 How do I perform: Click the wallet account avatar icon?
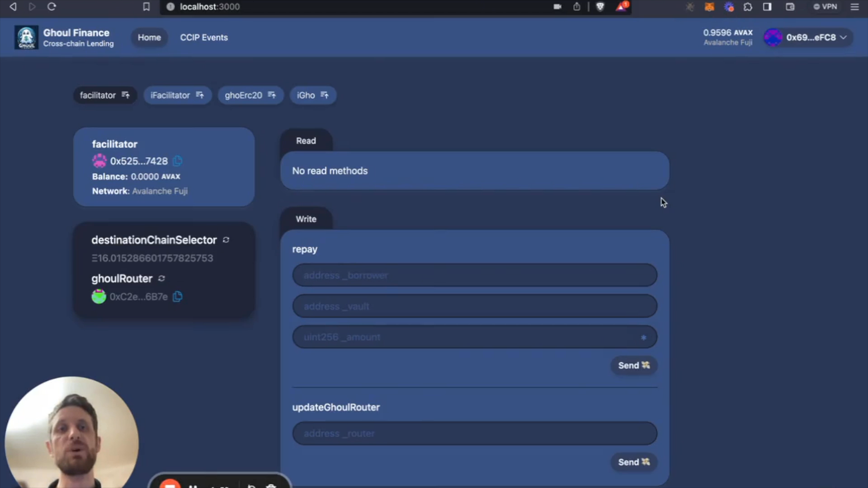pyautogui.click(x=773, y=38)
